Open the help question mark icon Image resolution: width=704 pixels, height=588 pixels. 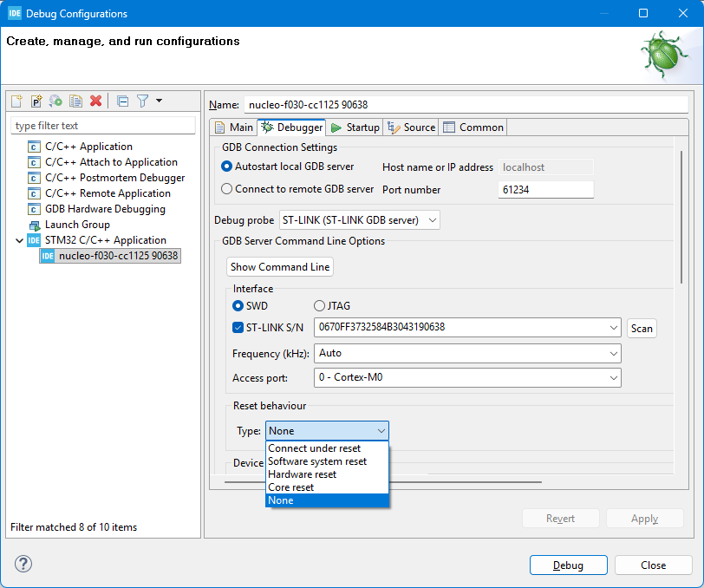point(23,564)
